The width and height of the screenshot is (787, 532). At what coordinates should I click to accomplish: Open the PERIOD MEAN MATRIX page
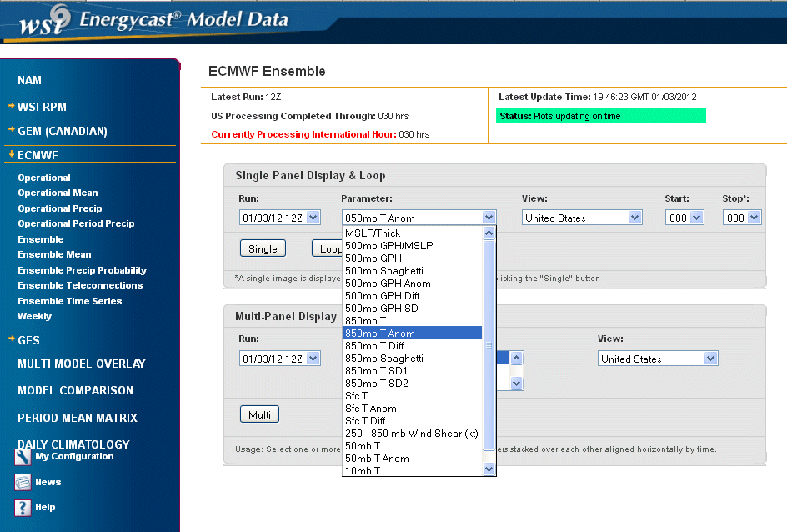pos(78,418)
